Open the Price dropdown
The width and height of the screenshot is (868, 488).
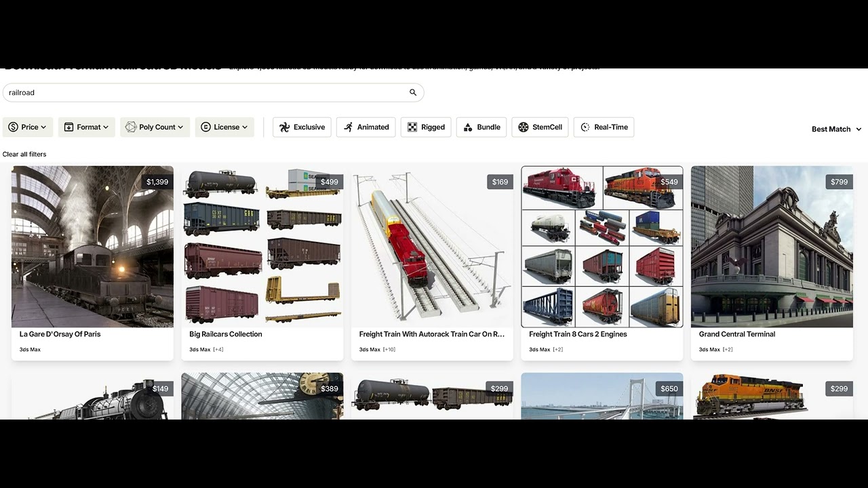point(28,127)
